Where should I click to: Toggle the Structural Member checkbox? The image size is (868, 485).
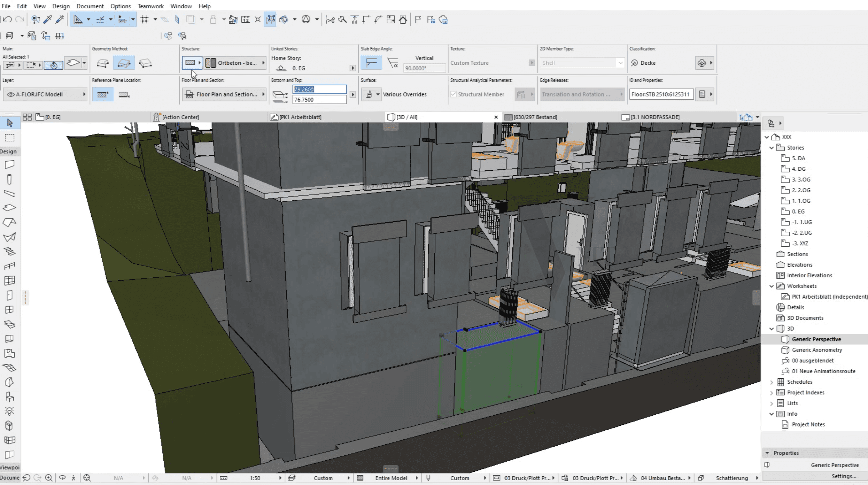click(x=453, y=94)
